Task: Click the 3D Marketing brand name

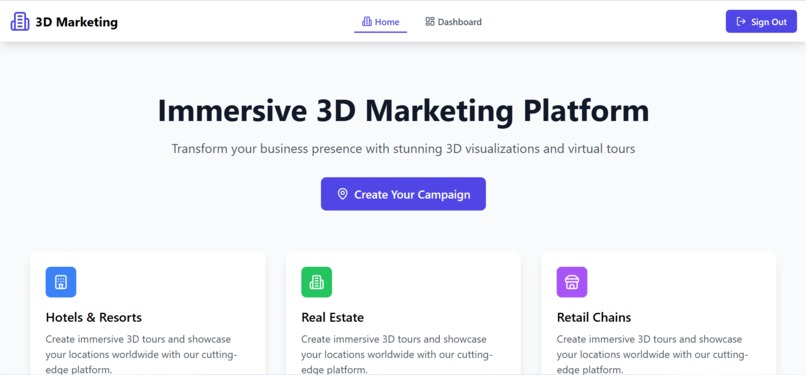Action: (x=77, y=22)
